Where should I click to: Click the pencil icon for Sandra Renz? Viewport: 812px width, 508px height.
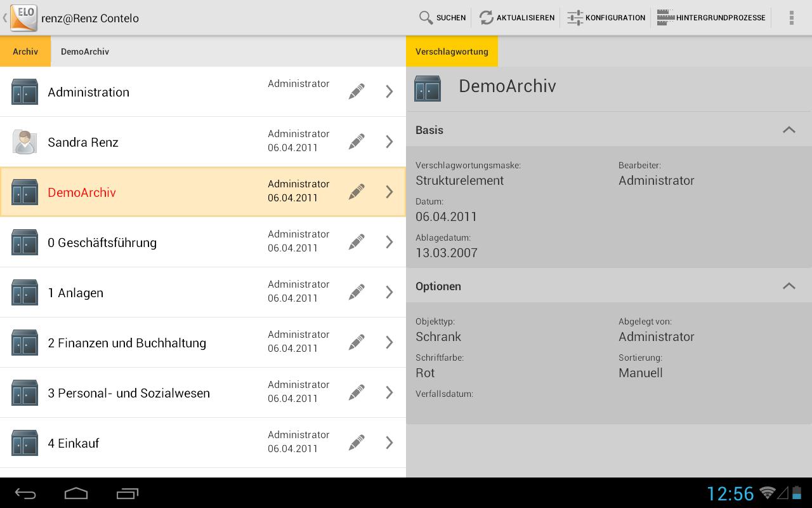tap(357, 142)
